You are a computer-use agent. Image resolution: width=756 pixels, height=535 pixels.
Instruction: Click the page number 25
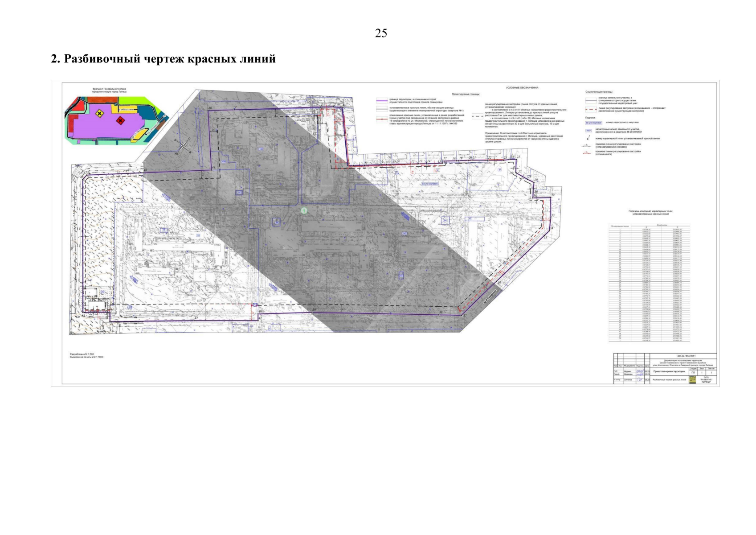click(x=381, y=33)
